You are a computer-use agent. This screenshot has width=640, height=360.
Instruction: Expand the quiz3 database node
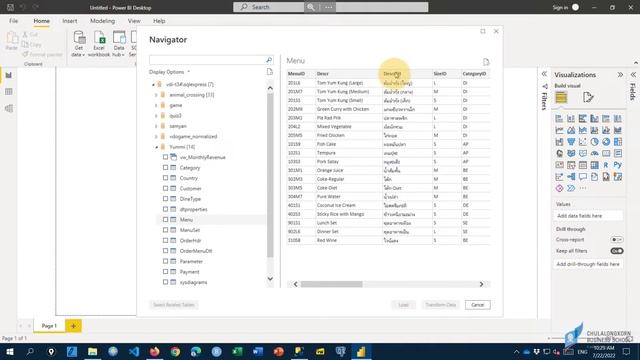(156, 116)
